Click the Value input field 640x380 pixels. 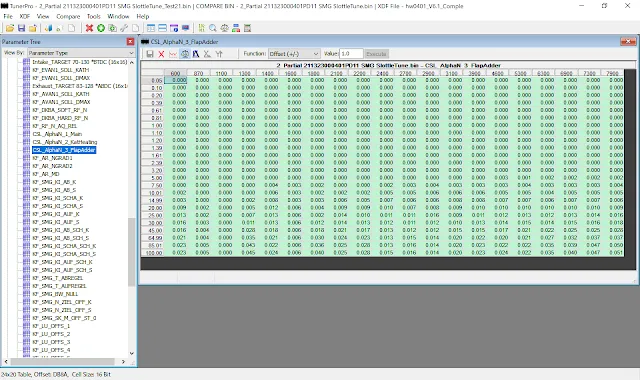(351, 54)
